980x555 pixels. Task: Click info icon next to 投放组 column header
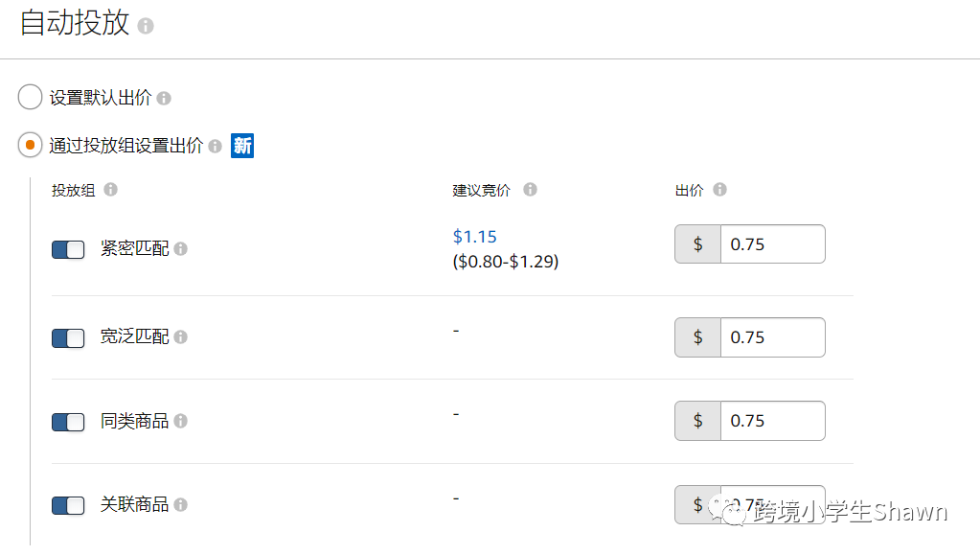[x=110, y=190]
